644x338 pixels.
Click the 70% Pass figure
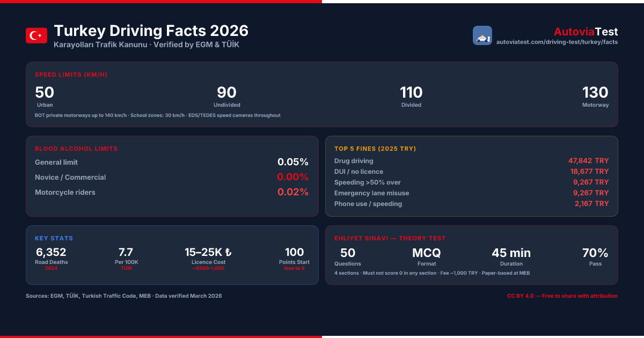pyautogui.click(x=595, y=256)
